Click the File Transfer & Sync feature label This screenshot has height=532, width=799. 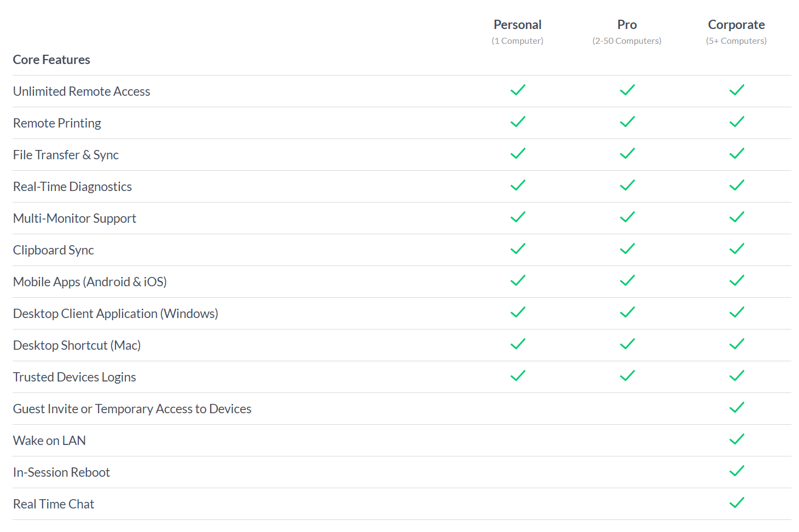coord(66,155)
